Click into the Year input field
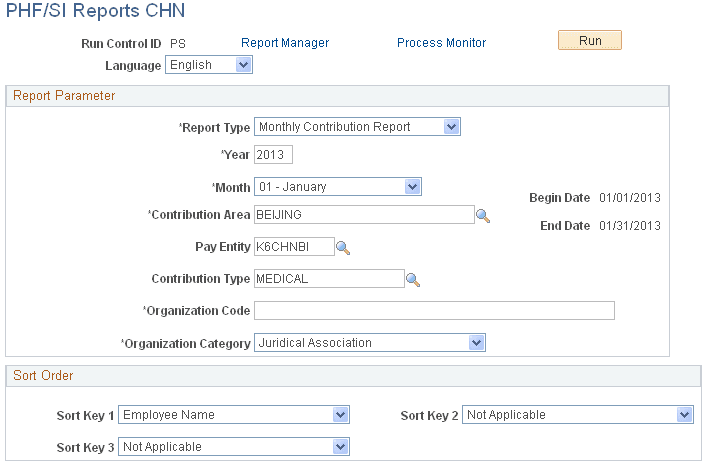708x465 pixels. point(273,155)
